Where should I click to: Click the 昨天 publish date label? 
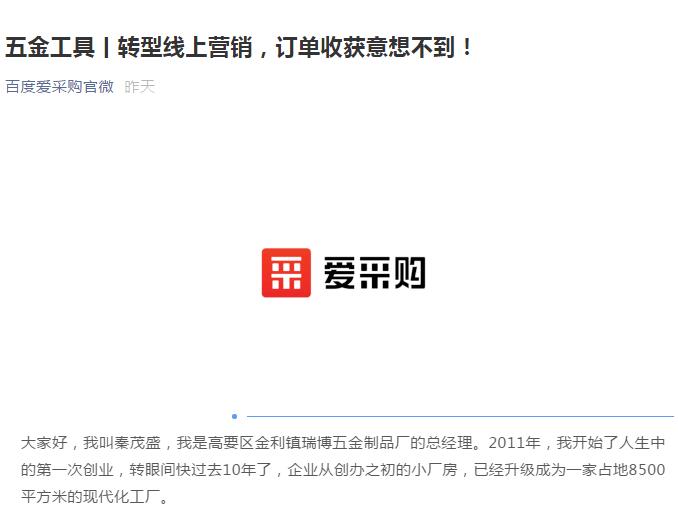[139, 86]
